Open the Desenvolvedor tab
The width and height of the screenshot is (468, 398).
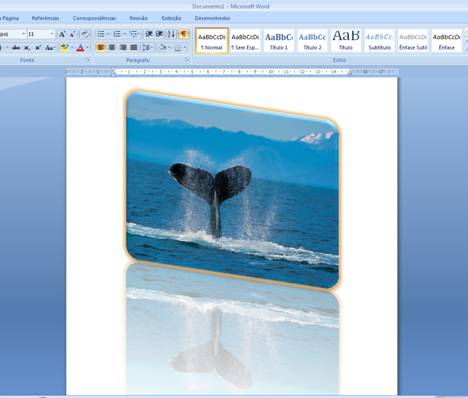coord(212,18)
